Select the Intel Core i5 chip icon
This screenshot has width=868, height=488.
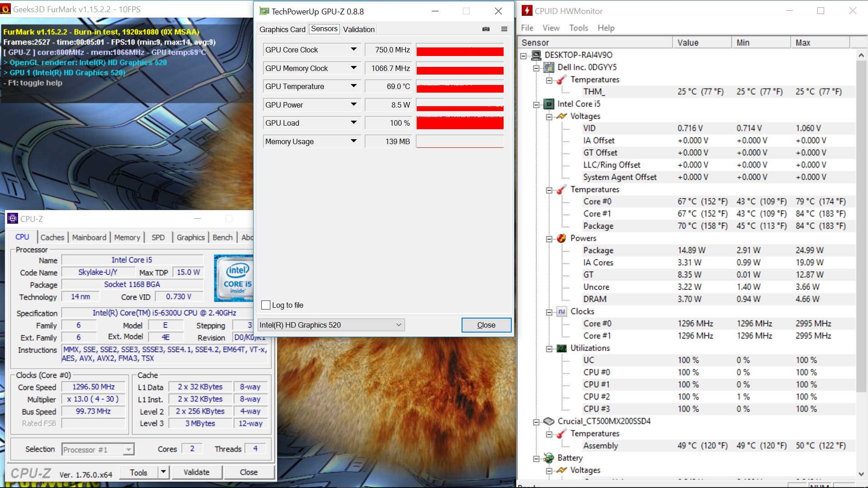click(549, 104)
